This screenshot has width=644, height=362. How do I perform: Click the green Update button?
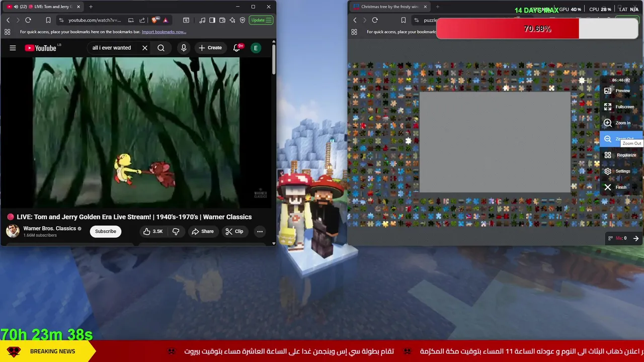tap(261, 20)
